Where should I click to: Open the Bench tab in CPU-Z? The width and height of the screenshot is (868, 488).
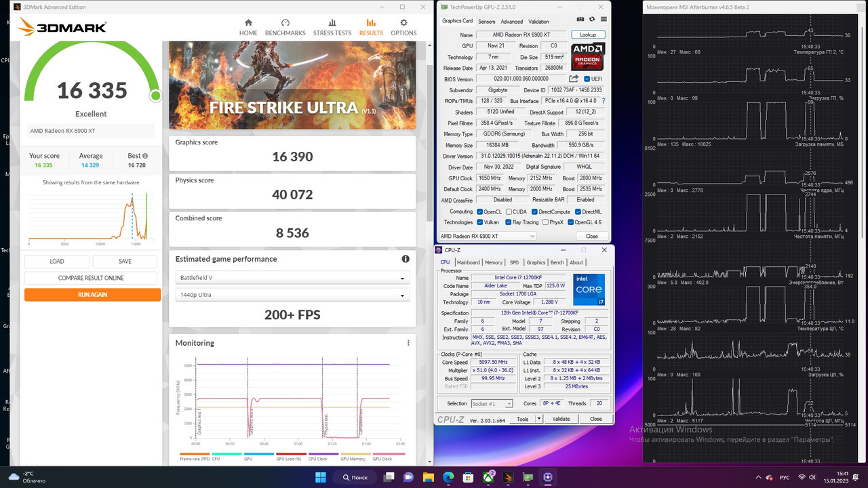coord(557,262)
